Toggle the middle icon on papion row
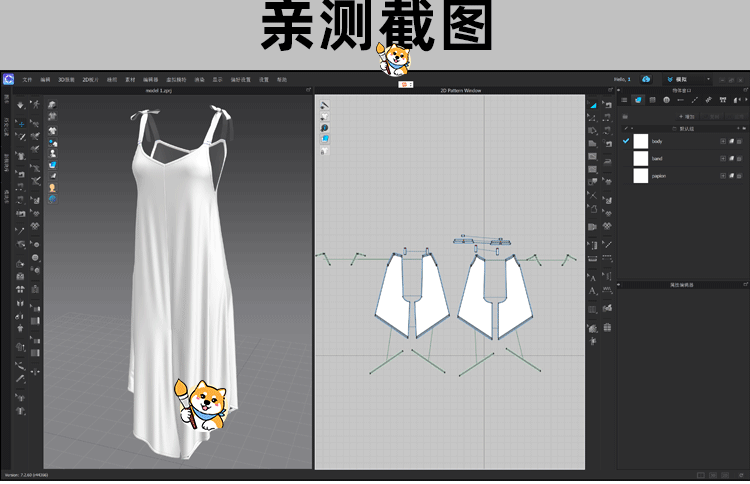 [731, 175]
